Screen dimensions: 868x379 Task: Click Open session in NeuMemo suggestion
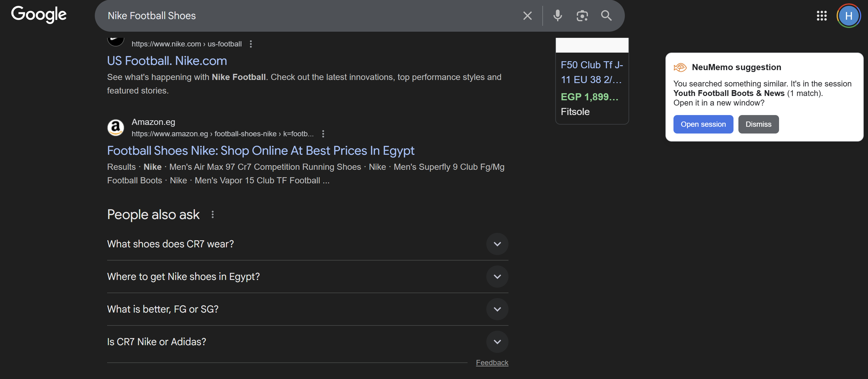point(703,124)
